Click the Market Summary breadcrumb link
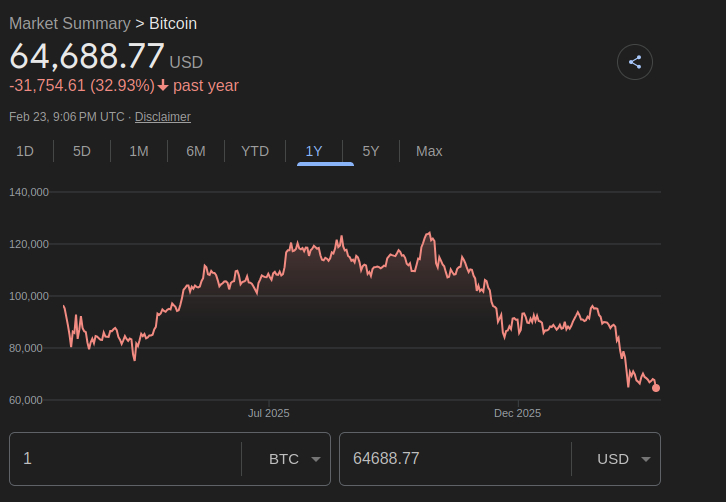 click(x=69, y=23)
